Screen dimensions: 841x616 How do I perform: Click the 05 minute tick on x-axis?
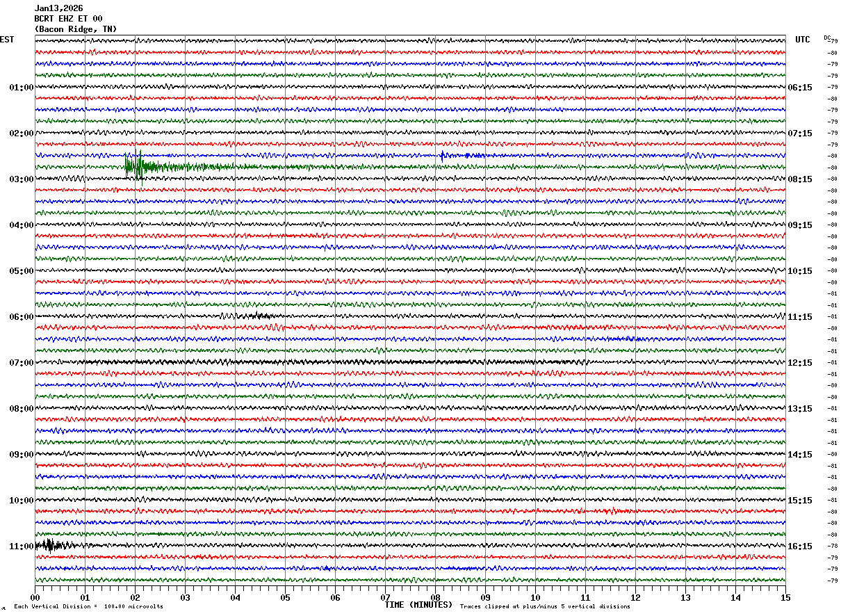point(285,597)
